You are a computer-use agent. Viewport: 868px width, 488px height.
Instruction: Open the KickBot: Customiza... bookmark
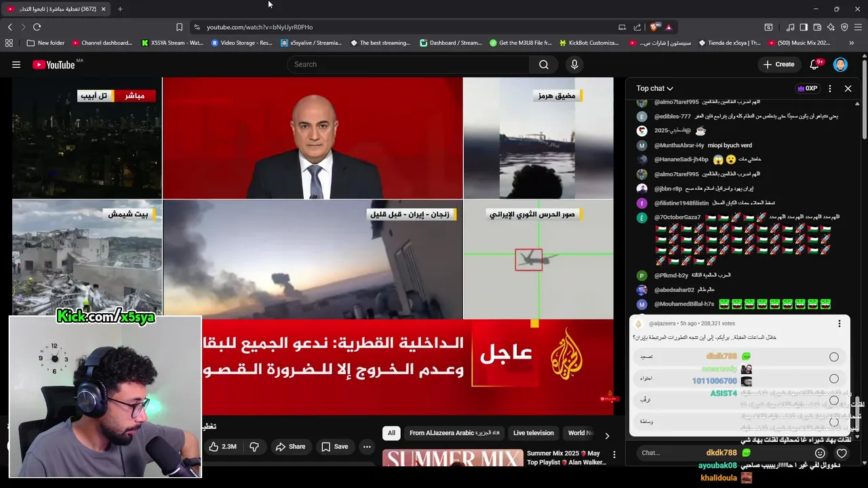pyautogui.click(x=589, y=43)
